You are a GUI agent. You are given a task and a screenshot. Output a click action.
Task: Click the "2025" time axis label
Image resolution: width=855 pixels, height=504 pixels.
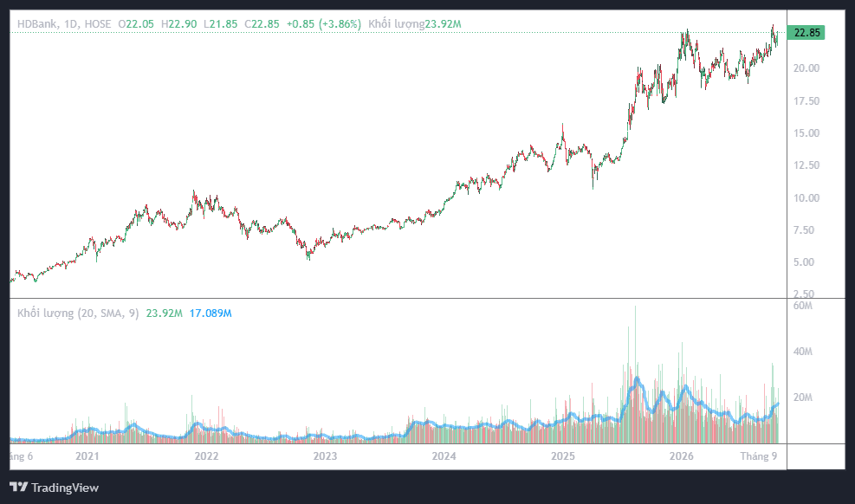(x=563, y=456)
